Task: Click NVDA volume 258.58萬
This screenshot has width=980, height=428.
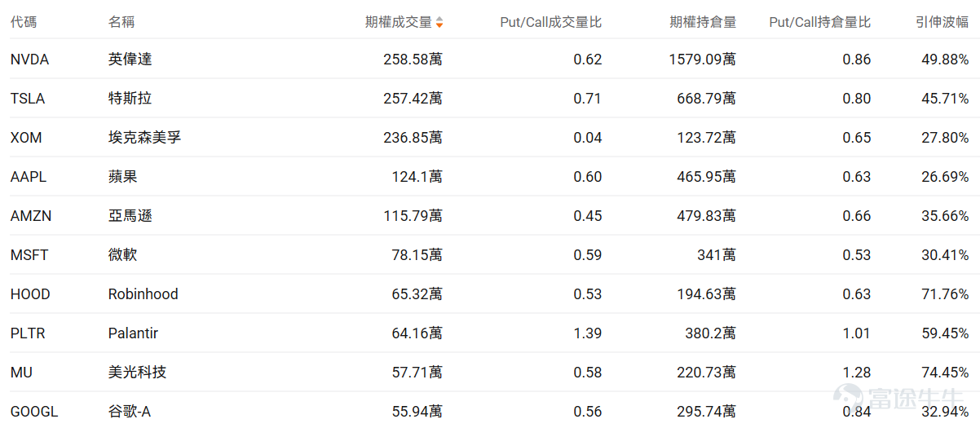Action: (x=413, y=60)
